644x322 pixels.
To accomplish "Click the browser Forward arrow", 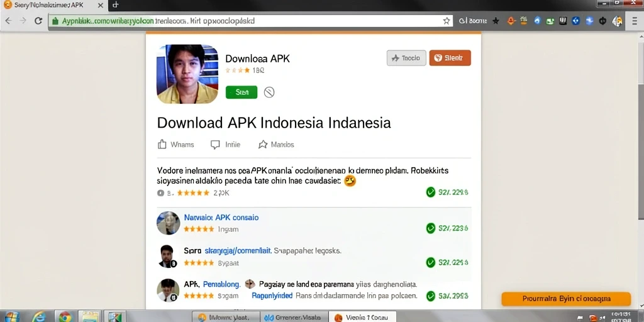I will 23,21.
